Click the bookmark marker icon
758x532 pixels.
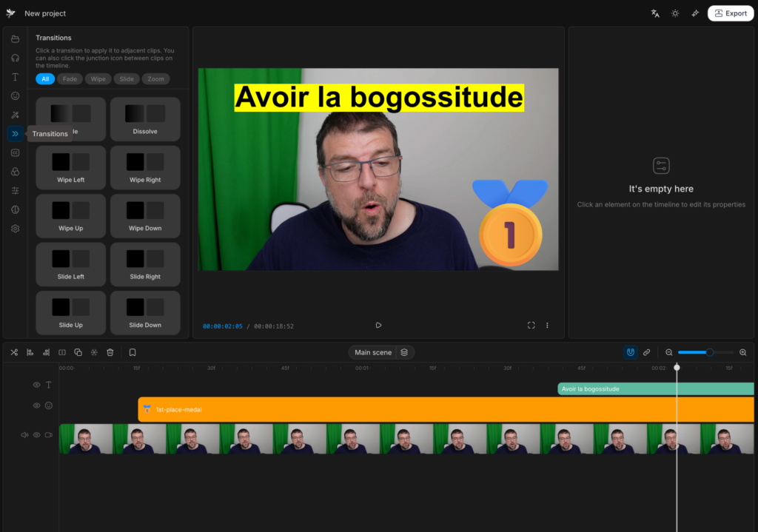point(133,353)
